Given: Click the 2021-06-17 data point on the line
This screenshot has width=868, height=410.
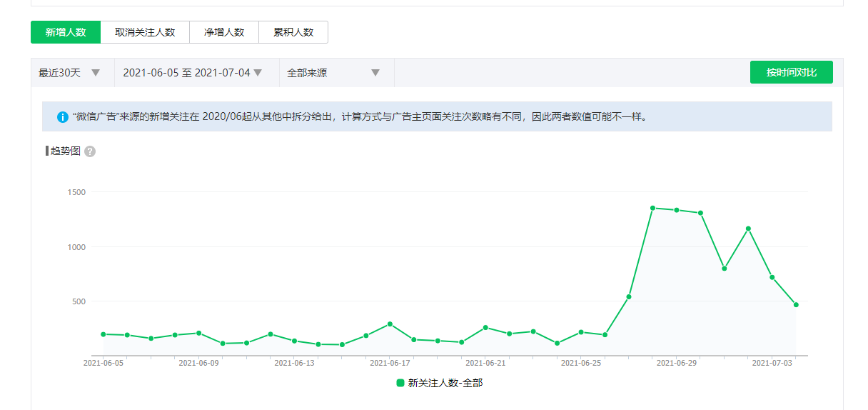Looking at the screenshot, I should click(x=390, y=324).
